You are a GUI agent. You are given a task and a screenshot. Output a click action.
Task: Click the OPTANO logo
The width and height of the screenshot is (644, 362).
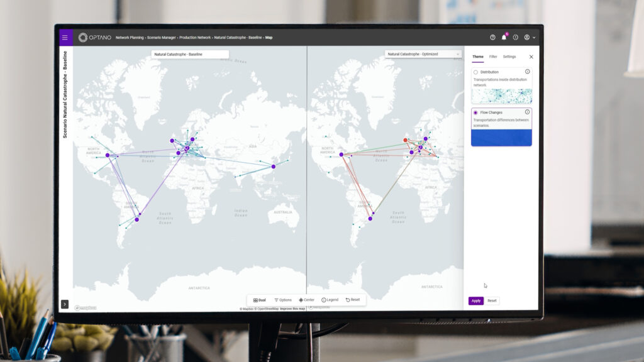point(95,38)
